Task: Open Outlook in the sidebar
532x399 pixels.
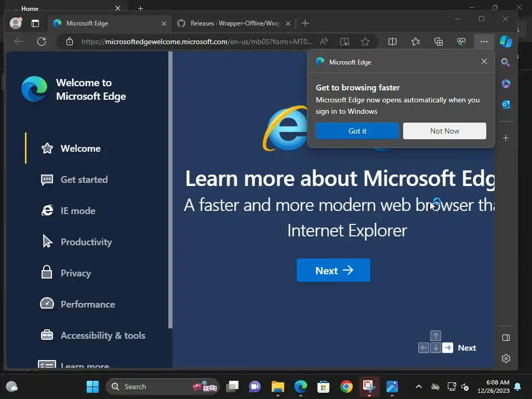Action: [506, 104]
